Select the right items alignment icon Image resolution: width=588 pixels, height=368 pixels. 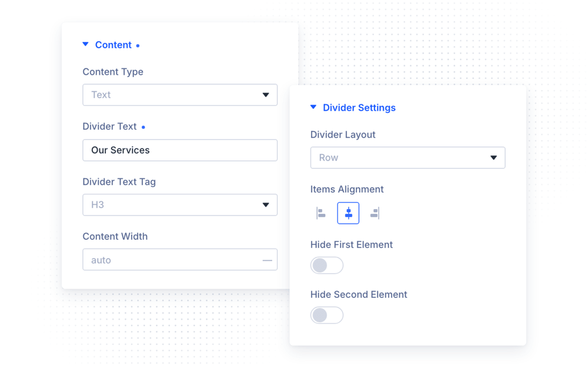(x=375, y=213)
